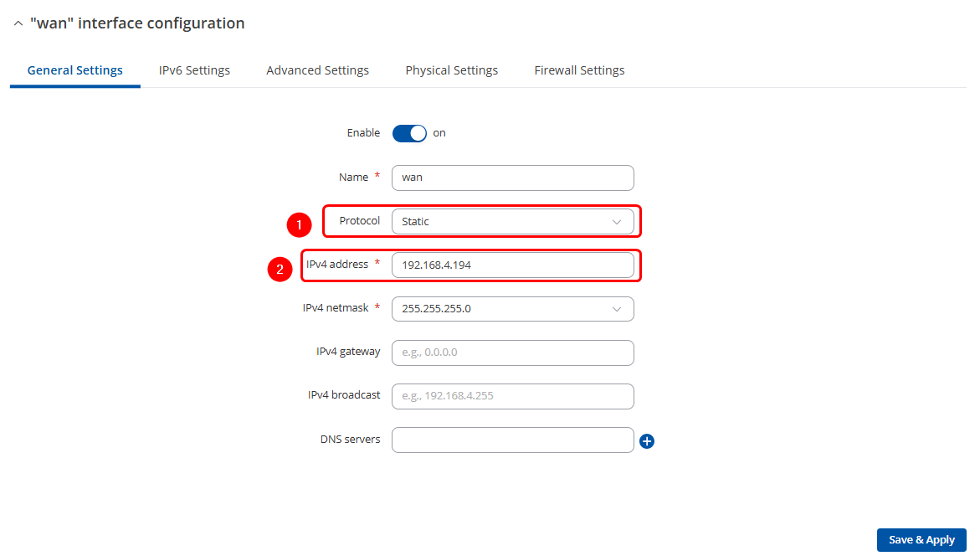Image resolution: width=980 pixels, height=556 pixels.
Task: Go to the Advanced Settings tab
Action: coord(317,70)
